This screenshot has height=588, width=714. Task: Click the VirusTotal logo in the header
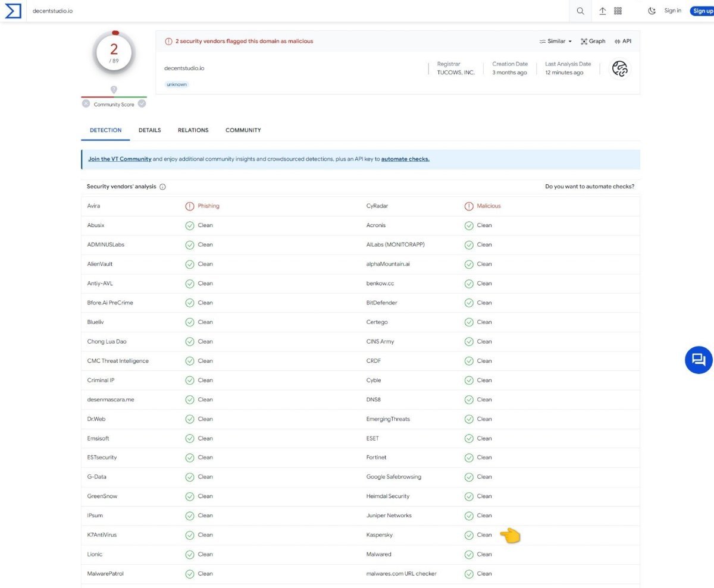13,11
